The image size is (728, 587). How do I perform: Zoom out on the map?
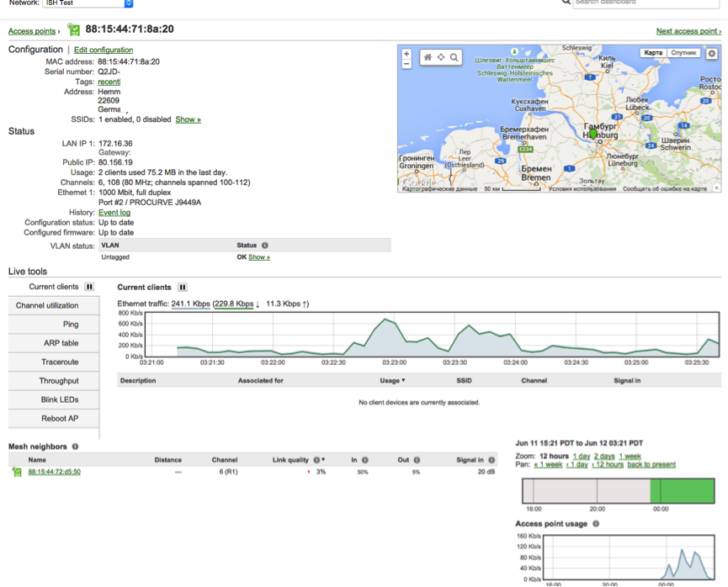(407, 65)
